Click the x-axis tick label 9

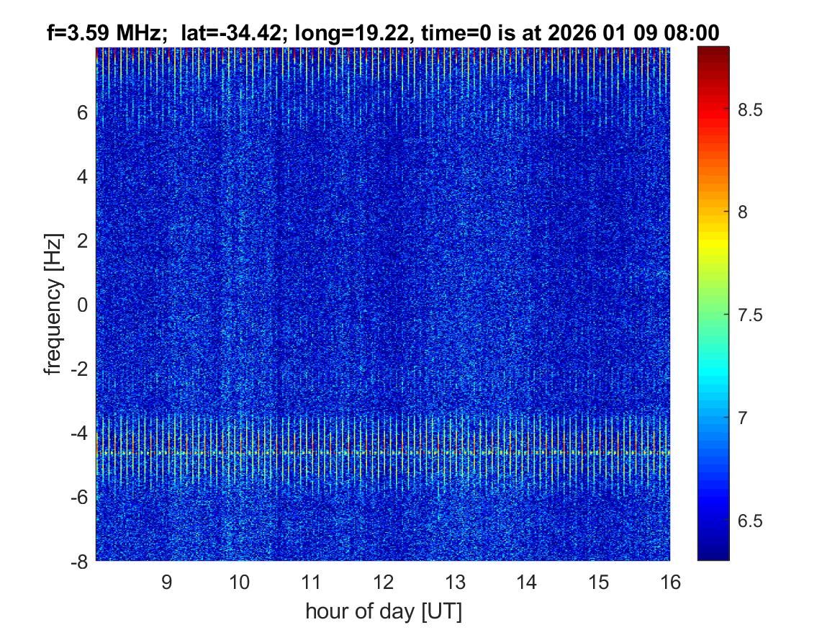pos(167,581)
